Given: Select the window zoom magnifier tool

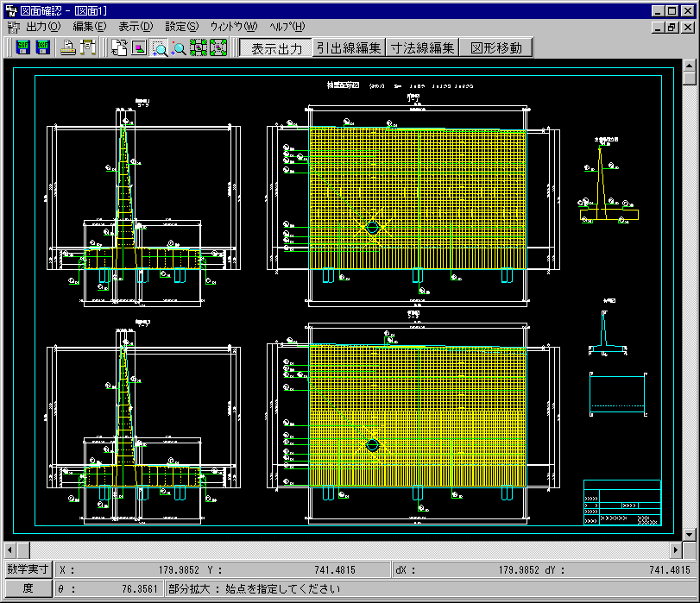Looking at the screenshot, I should pyautogui.click(x=159, y=47).
